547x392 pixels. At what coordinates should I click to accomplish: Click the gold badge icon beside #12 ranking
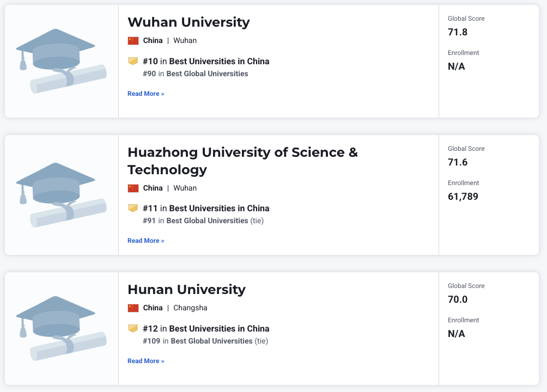point(133,328)
